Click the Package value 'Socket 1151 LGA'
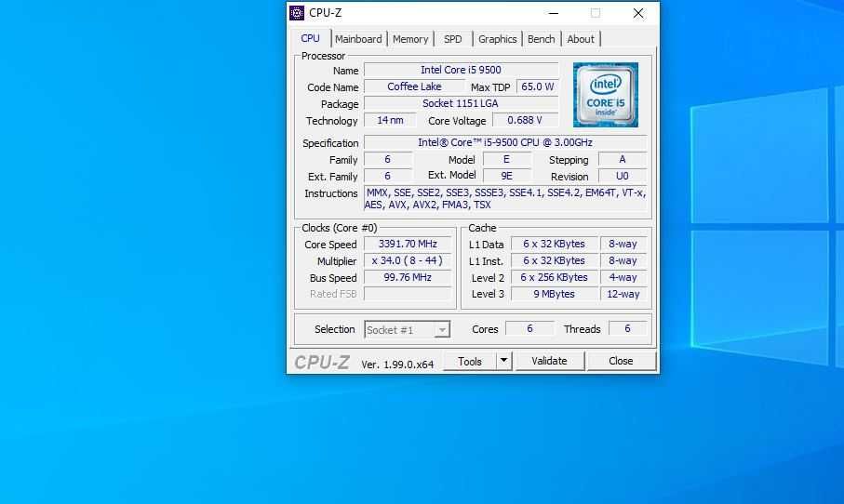This screenshot has height=504, width=844. (x=461, y=103)
